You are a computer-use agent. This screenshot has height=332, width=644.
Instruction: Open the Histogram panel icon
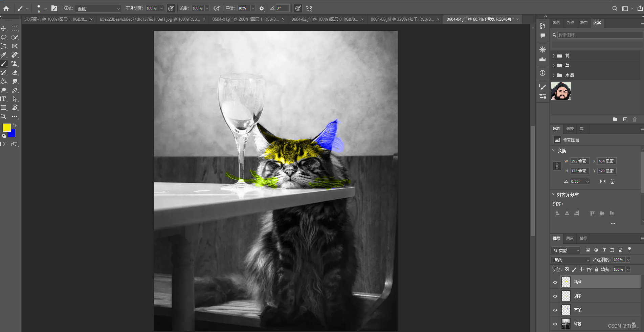click(542, 59)
